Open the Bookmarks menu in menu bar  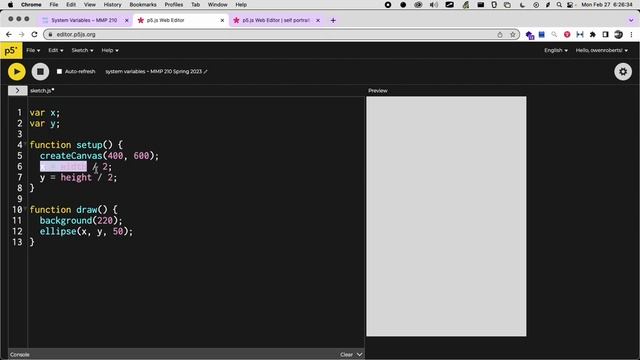tap(143, 5)
